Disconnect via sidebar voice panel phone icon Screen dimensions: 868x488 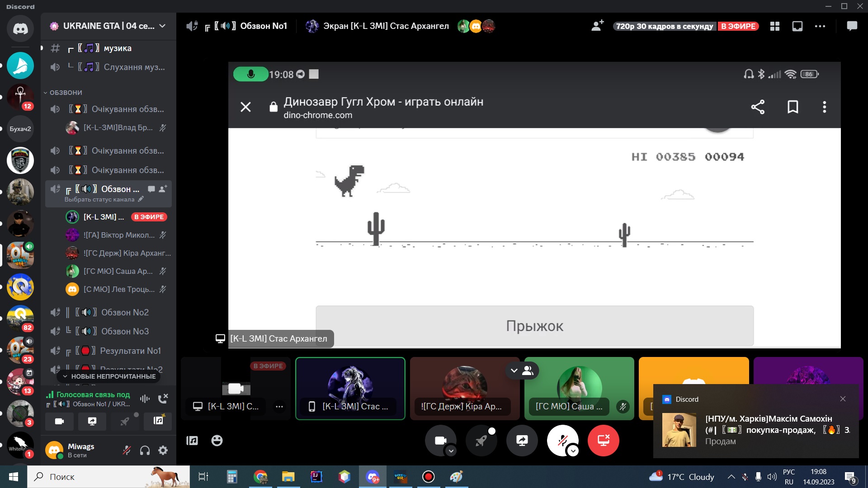point(163,399)
